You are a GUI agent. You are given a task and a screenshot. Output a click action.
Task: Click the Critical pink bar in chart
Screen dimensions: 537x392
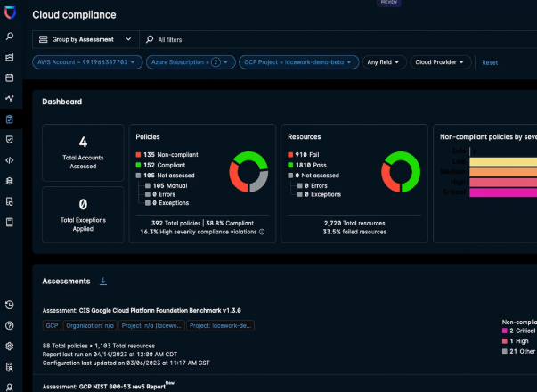click(503, 192)
